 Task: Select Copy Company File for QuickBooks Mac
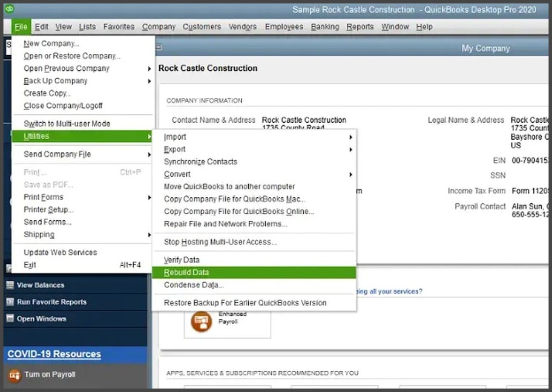coord(254,199)
